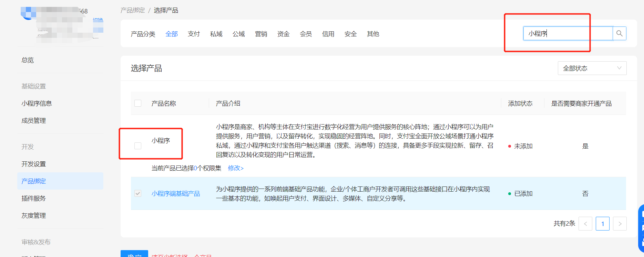Open 总览 in the sidebar
The height and width of the screenshot is (257, 644).
[x=28, y=60]
